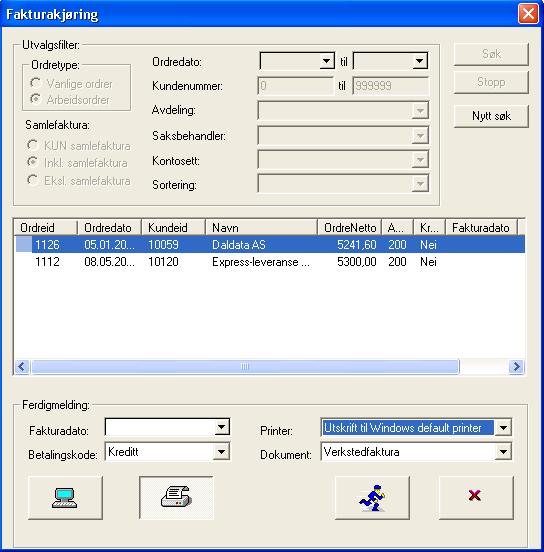
Task: Click the scrollbar right arrow
Action: pos(517,367)
